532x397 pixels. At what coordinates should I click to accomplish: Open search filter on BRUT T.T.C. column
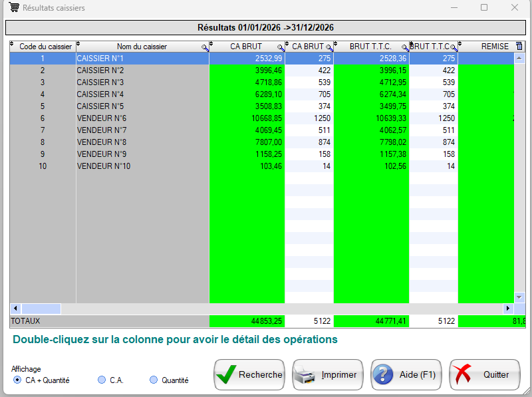click(404, 47)
